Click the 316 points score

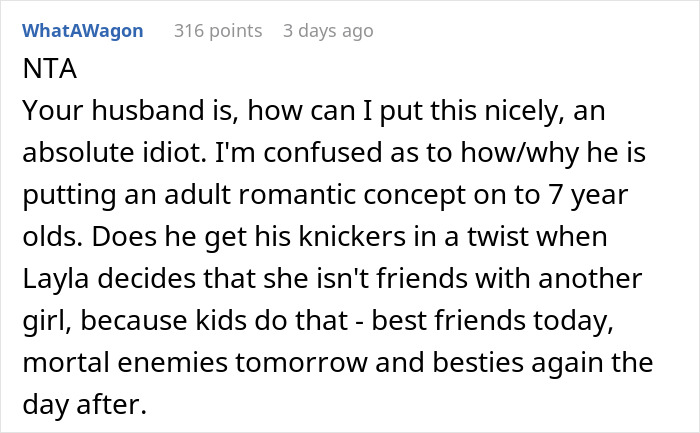click(x=218, y=30)
